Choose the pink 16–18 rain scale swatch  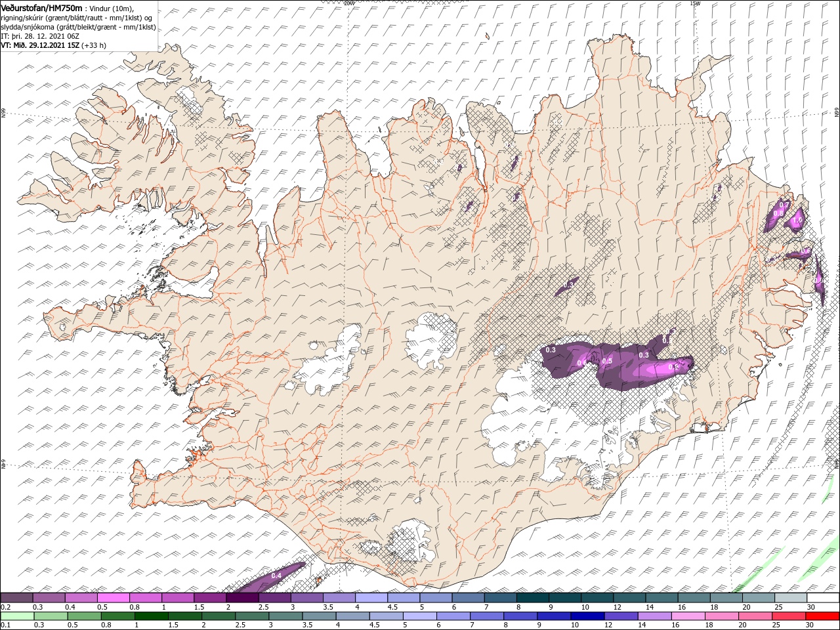[688, 616]
